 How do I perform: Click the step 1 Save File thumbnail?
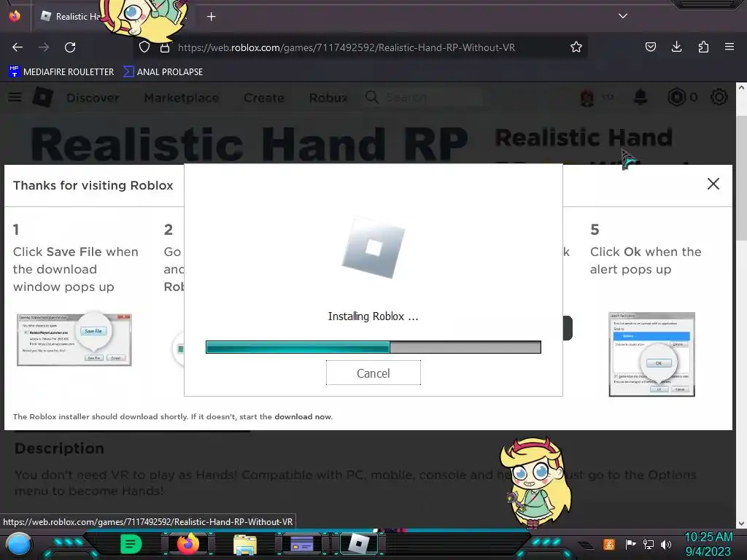(x=74, y=339)
